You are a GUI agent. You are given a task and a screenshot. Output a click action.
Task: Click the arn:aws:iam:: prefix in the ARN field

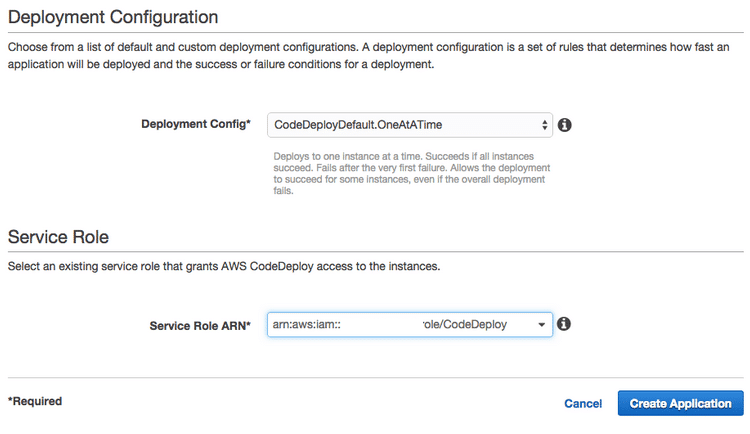point(307,324)
